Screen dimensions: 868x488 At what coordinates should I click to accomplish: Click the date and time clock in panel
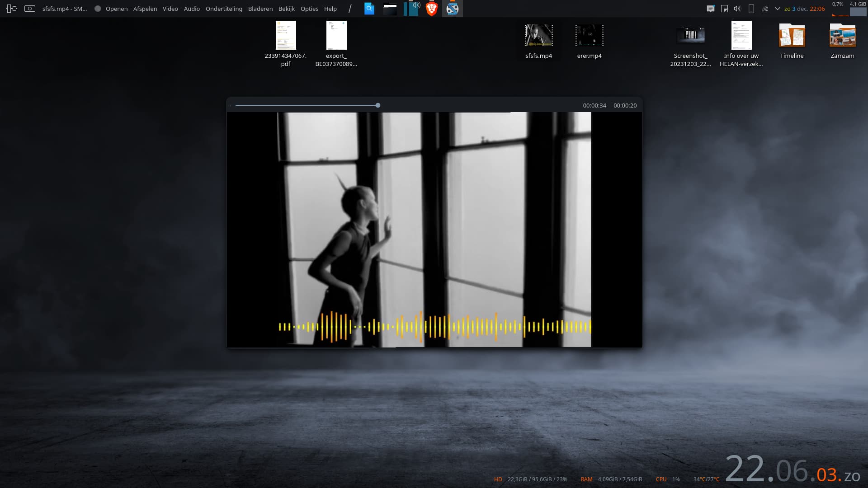pyautogui.click(x=804, y=9)
